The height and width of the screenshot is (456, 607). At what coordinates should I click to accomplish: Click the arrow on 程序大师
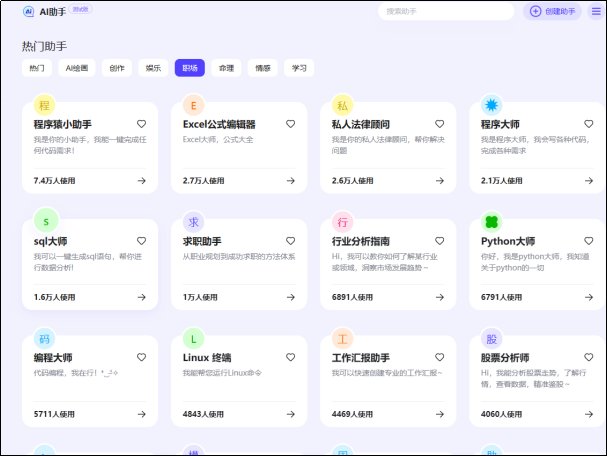(x=589, y=181)
